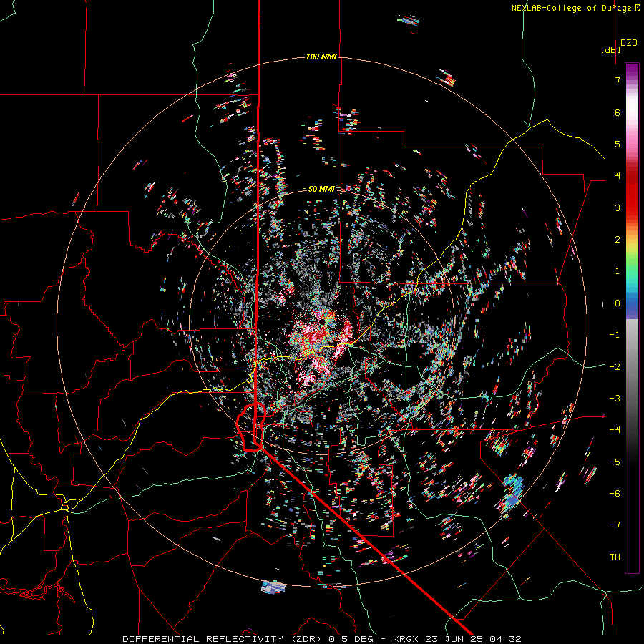The height and width of the screenshot is (644, 644).
Task: Click the '0.5 DEG' elevation angle text
Action: point(351,639)
